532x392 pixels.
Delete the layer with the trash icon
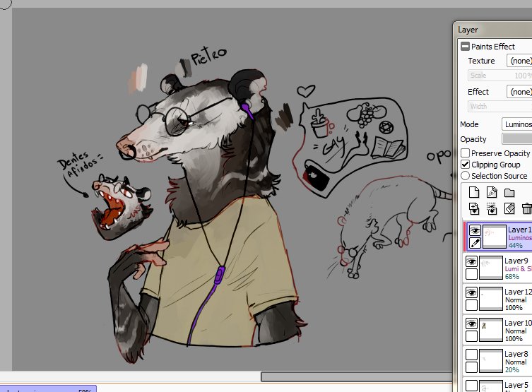point(526,208)
